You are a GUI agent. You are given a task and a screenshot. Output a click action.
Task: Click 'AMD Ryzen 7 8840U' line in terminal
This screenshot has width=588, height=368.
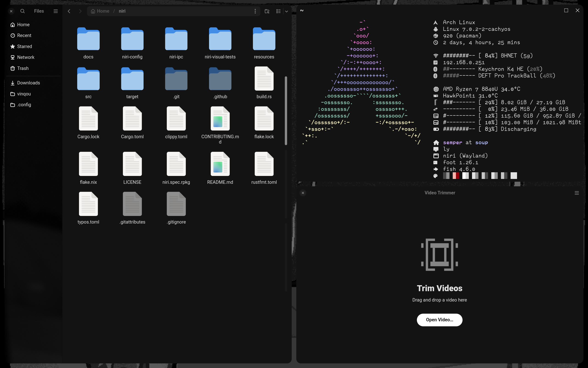coord(481,89)
